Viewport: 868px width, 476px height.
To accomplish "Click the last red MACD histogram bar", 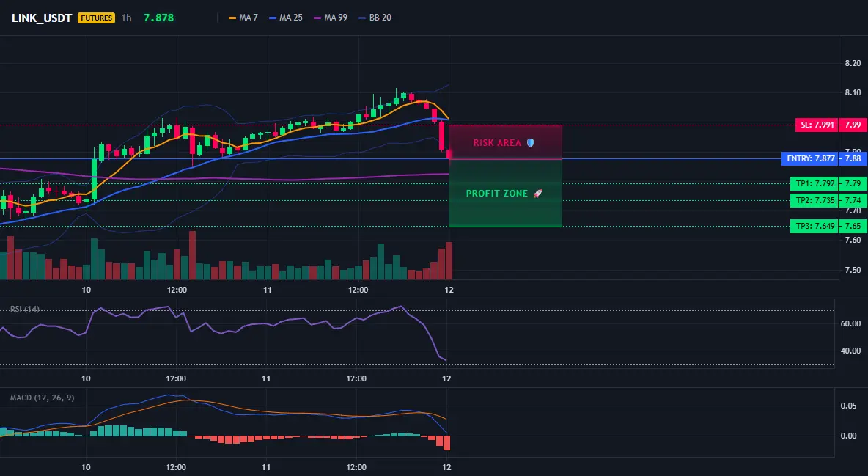I will (x=446, y=443).
